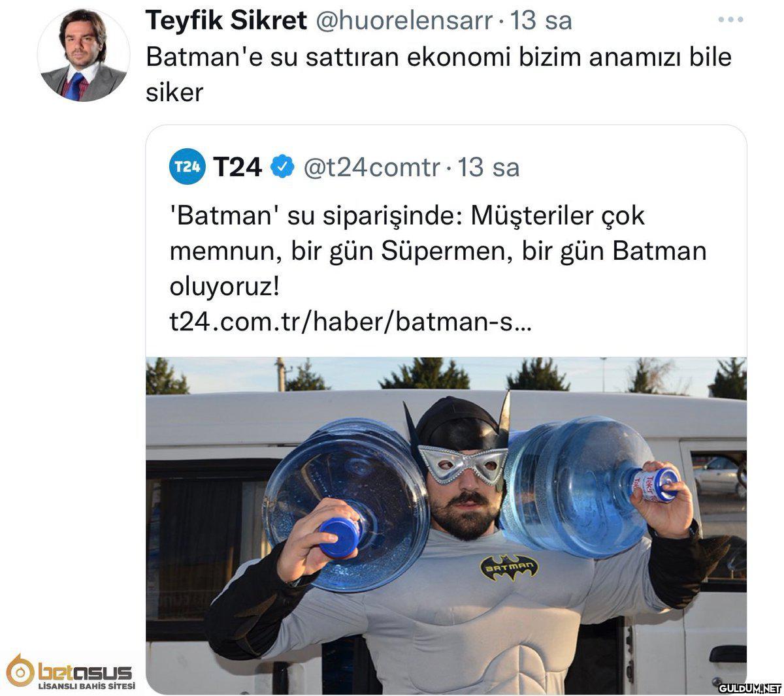Click the main tweet text about Batman'e su
Image resolution: width=784 pixels, height=696 pixels.
(x=438, y=74)
